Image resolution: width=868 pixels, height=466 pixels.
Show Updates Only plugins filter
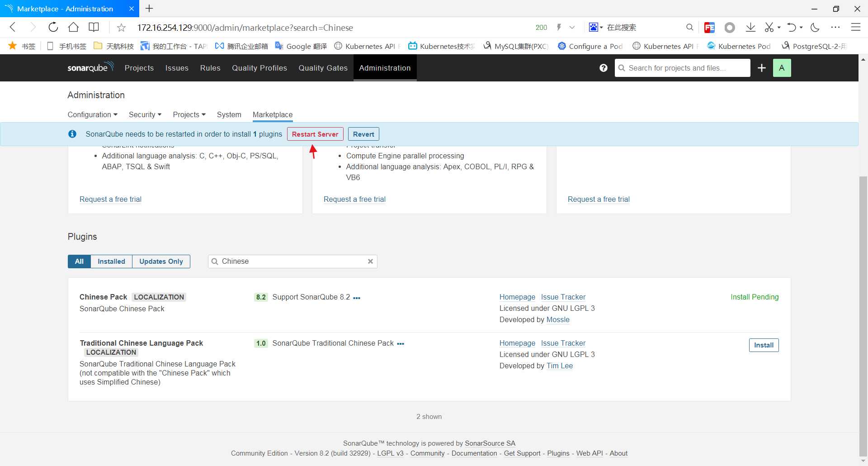(x=161, y=262)
